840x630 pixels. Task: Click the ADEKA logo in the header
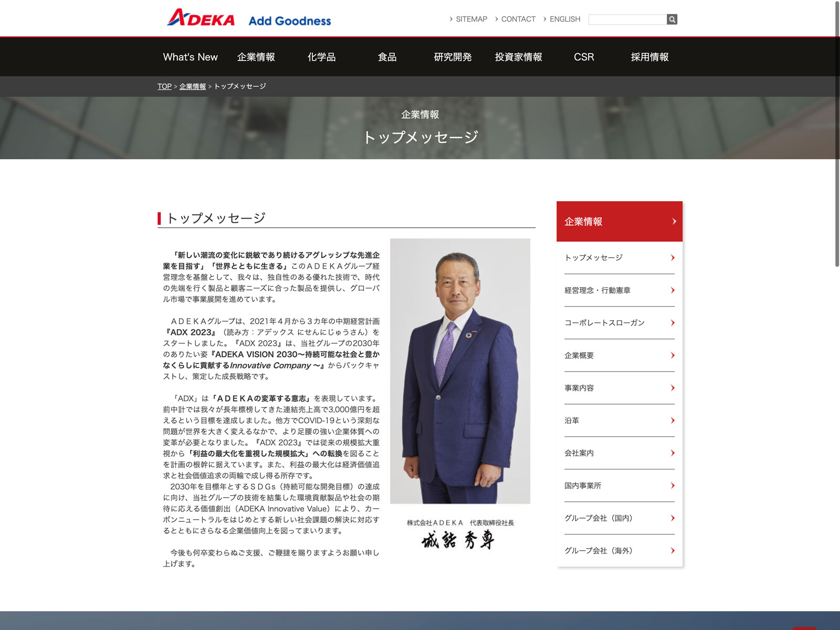click(201, 18)
